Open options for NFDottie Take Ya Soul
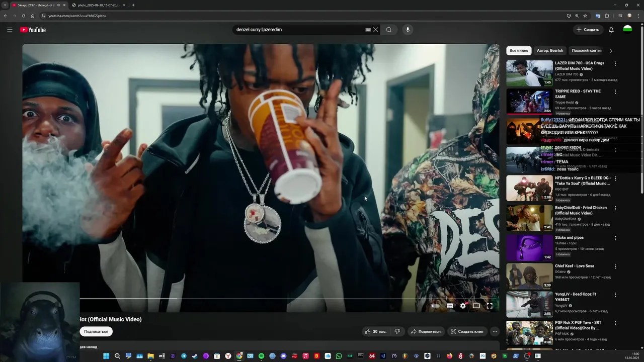This screenshot has width=644, height=362. pyautogui.click(x=615, y=178)
